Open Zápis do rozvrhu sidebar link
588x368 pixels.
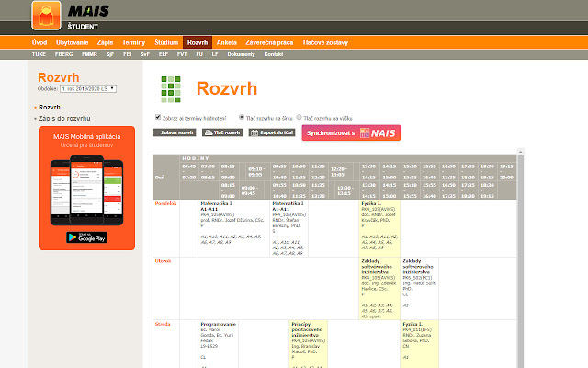click(63, 119)
